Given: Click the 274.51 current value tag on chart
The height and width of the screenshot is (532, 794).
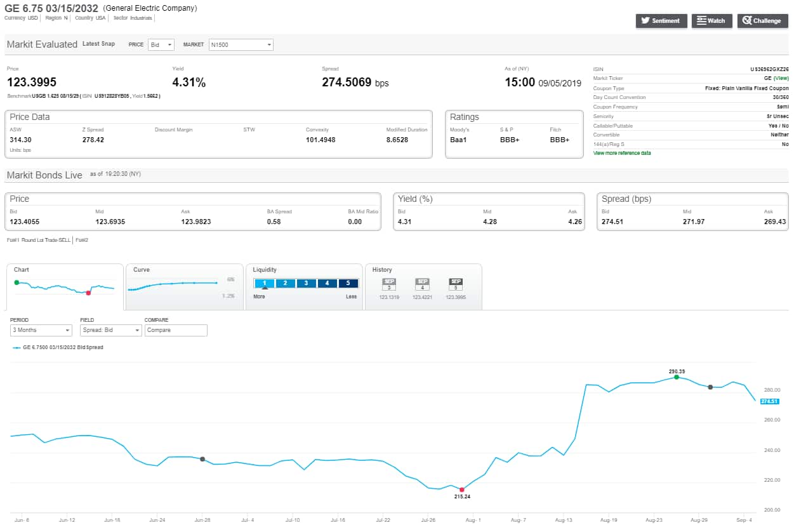Looking at the screenshot, I should click(769, 401).
